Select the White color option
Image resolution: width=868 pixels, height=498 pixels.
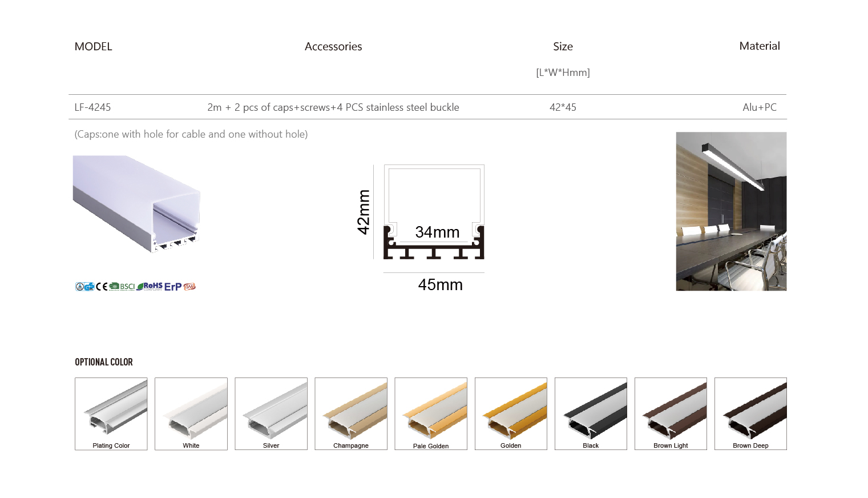191,414
